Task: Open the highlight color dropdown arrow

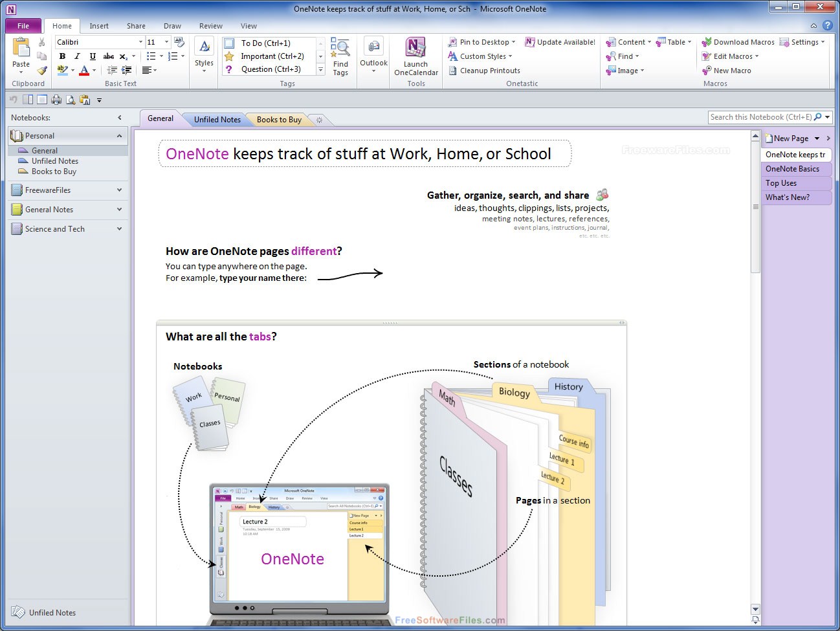Action: click(72, 71)
